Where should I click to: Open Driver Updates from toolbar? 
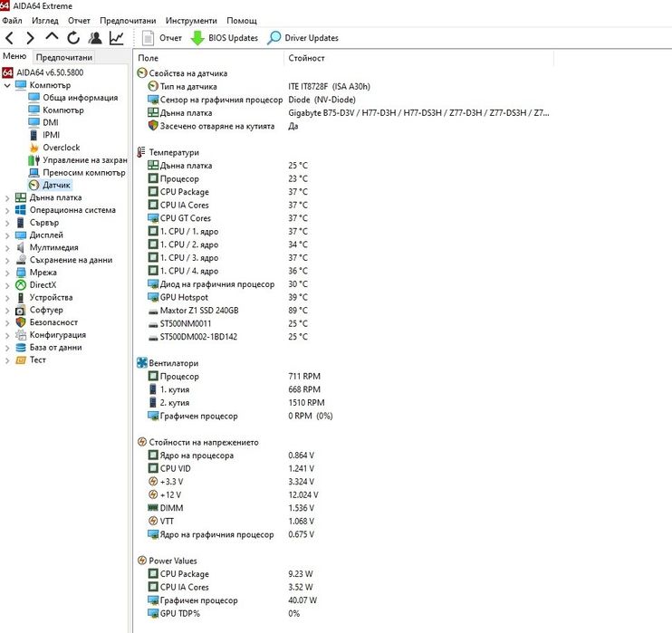click(x=302, y=38)
